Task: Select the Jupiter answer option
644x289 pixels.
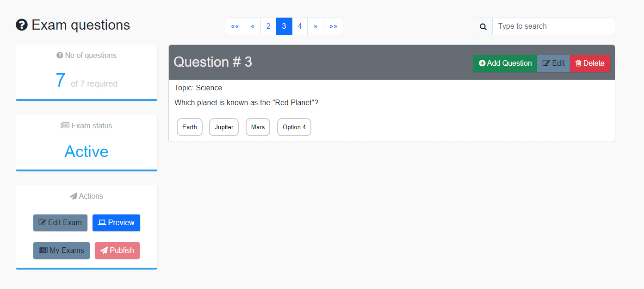Action: click(224, 127)
